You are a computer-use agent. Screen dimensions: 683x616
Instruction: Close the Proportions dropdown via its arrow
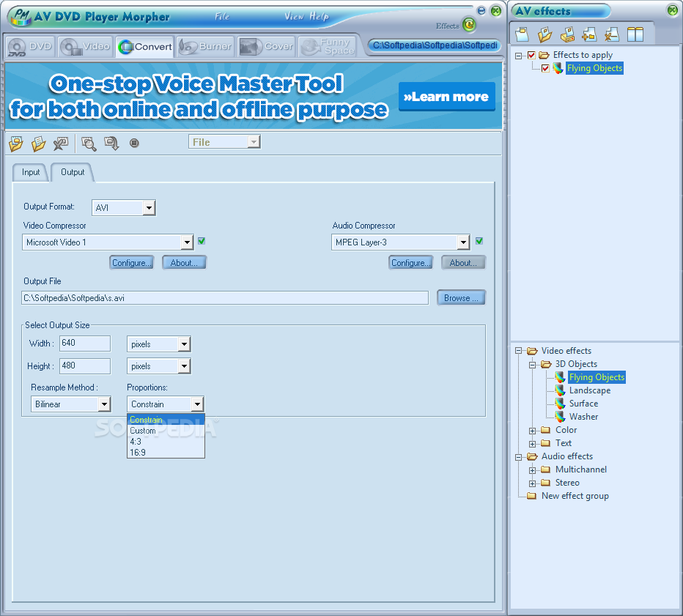click(x=197, y=404)
